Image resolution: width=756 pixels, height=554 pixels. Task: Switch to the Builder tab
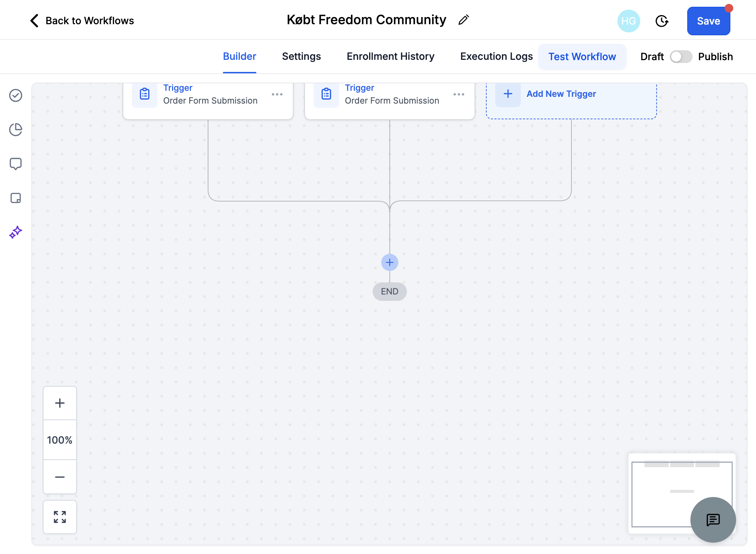[x=239, y=57]
